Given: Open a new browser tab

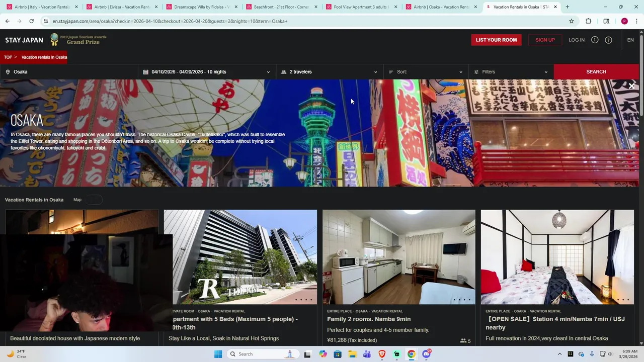Looking at the screenshot, I should click(x=567, y=7).
